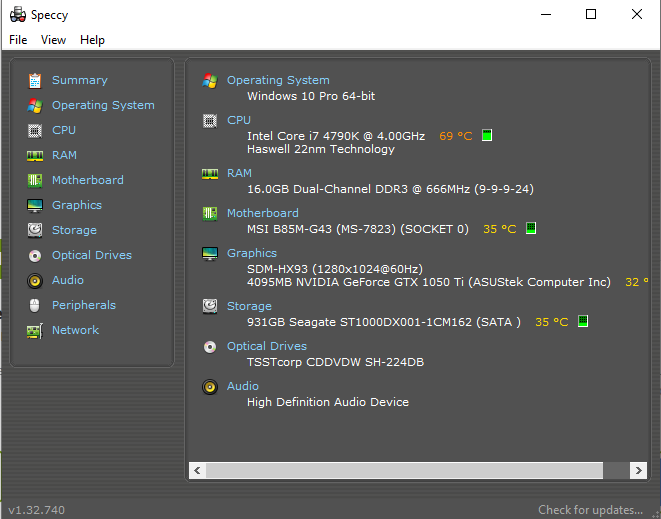Click the CPU chip icon in sidebar

pos(35,130)
